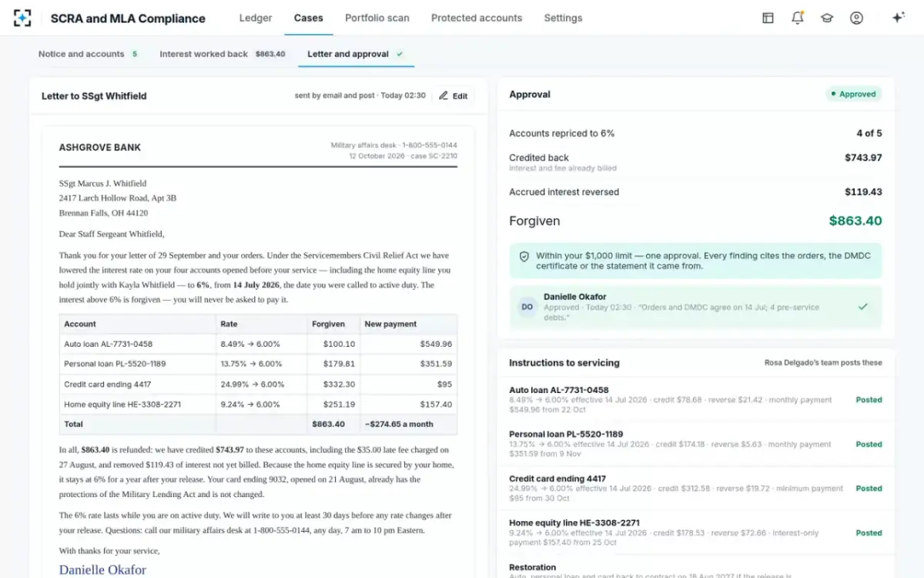Screen dimensions: 924x578
Task: Open the Portfolio scan tab
Action: [x=377, y=18]
